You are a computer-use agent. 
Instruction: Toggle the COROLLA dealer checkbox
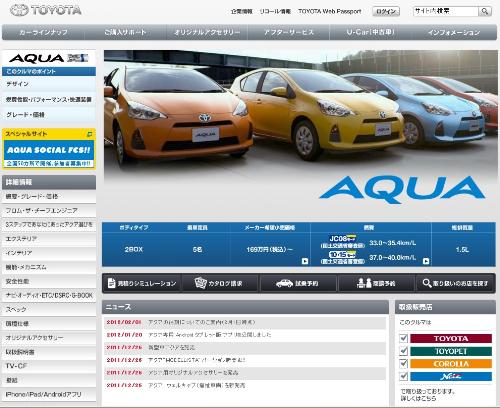coord(404,364)
